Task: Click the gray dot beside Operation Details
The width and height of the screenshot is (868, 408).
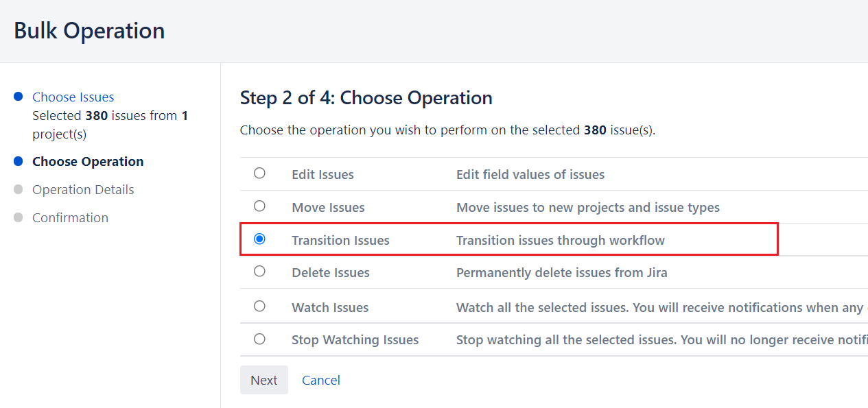Action: point(19,189)
